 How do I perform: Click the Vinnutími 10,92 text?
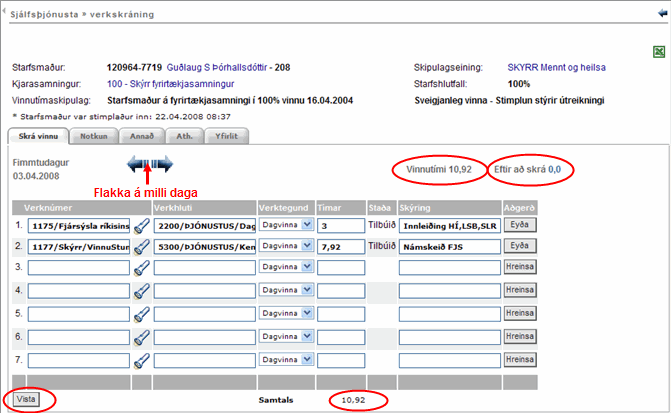(439, 169)
